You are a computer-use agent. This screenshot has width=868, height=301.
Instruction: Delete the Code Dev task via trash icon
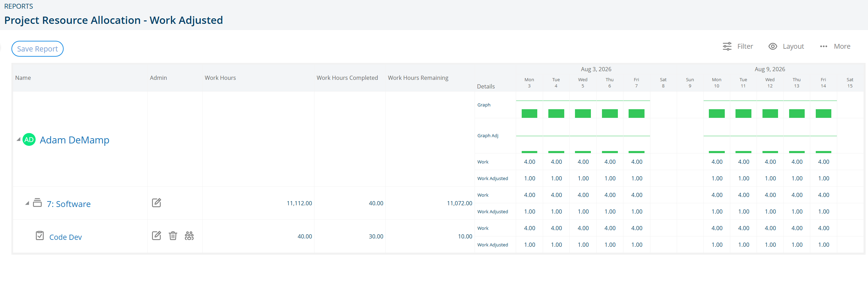pos(173,236)
